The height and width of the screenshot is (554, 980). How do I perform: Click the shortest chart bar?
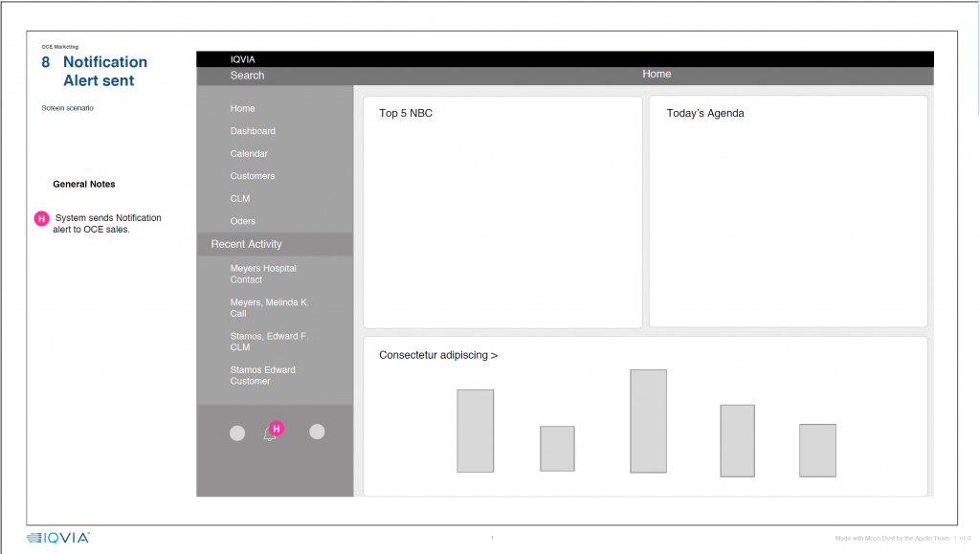point(557,449)
